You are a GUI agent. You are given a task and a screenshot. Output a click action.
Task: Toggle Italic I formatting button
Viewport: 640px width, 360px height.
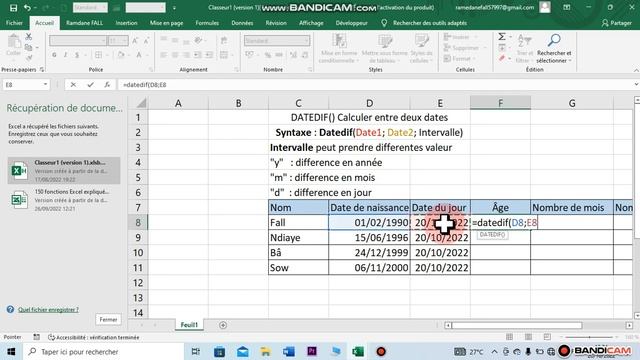[x=65, y=55]
